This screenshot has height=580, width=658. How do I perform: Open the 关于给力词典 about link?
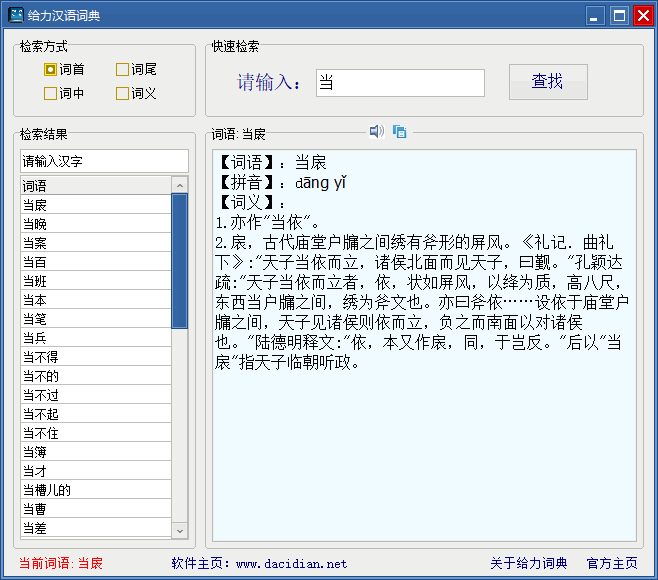pyautogui.click(x=529, y=563)
